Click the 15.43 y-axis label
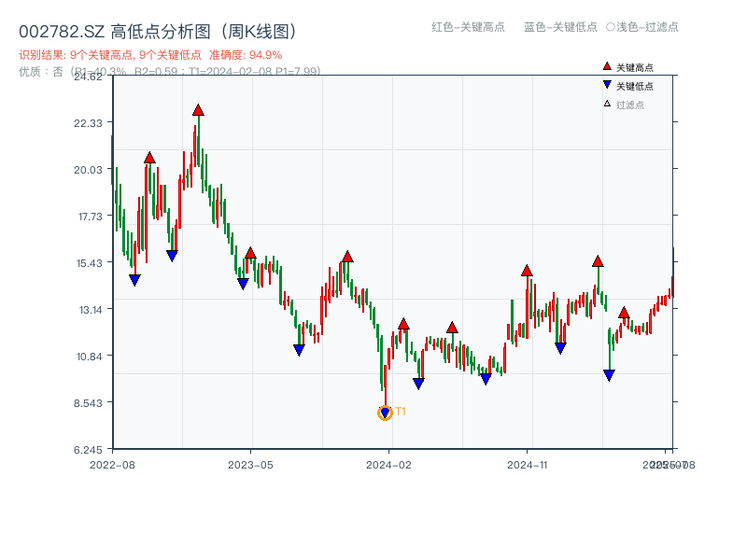 pos(89,263)
